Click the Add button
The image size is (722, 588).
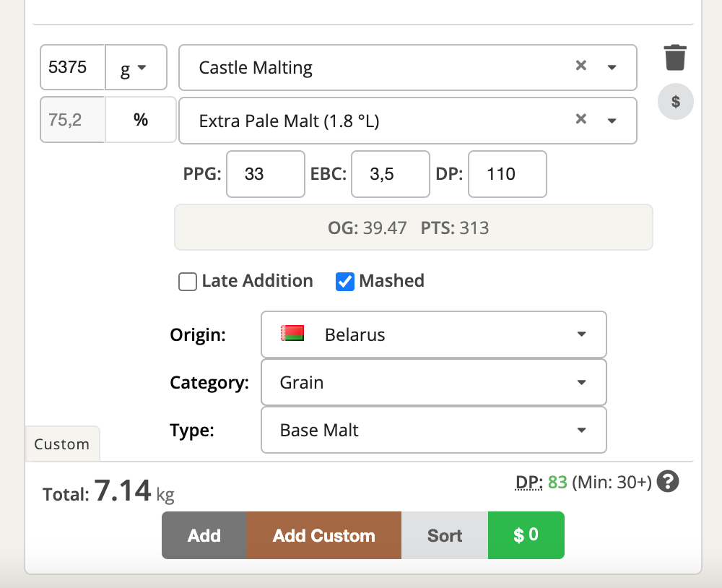point(204,535)
